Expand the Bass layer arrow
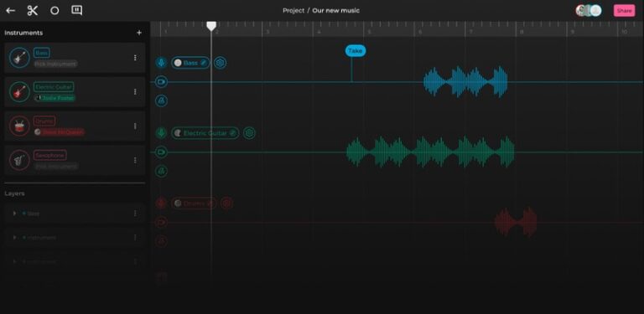 click(15, 214)
